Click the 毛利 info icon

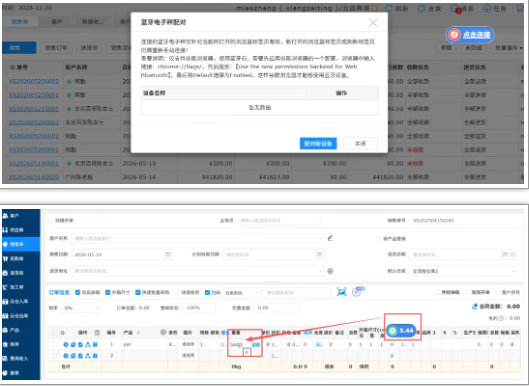[x=501, y=318]
